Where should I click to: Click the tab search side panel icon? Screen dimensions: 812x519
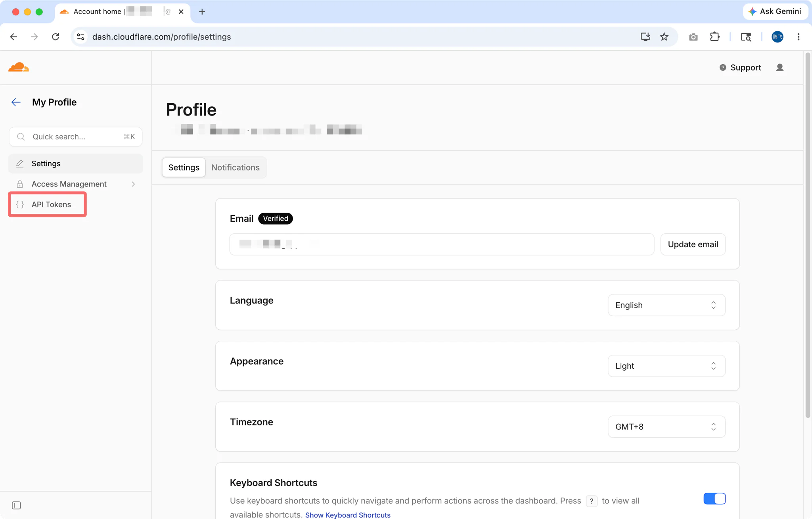pyautogui.click(x=746, y=37)
